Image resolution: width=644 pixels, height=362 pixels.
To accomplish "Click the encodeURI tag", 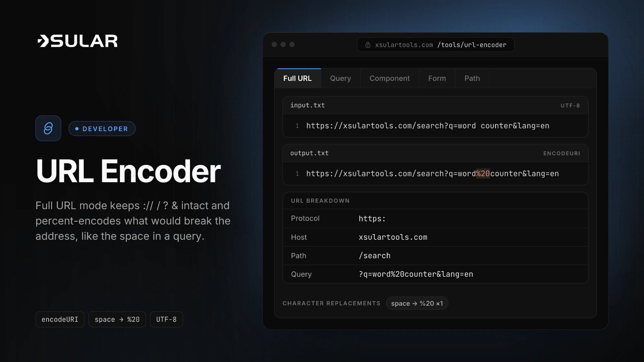I will pos(60,319).
